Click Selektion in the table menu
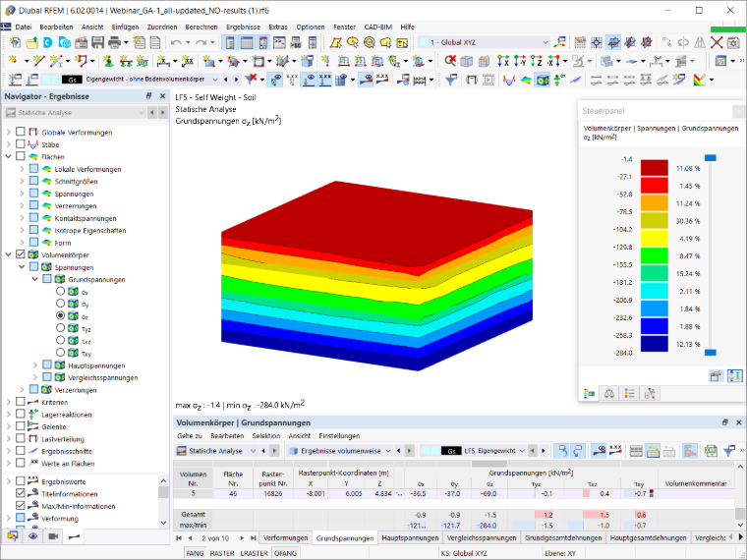 click(x=266, y=435)
